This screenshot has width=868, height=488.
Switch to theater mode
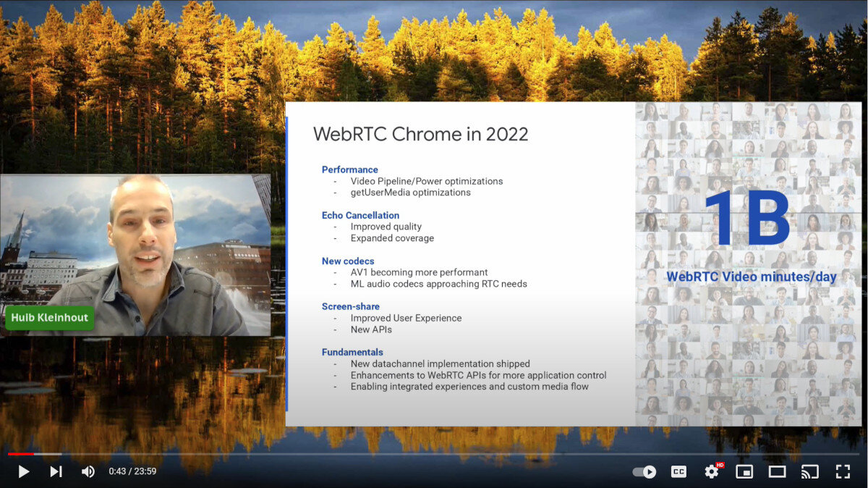777,471
